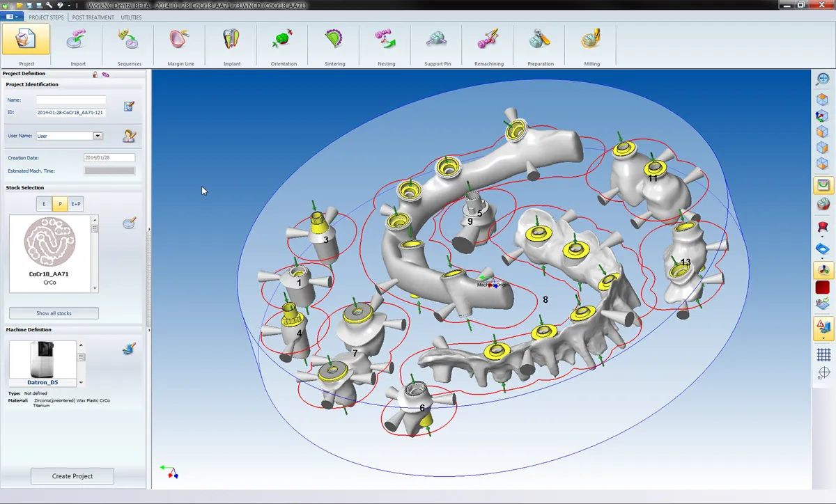
Task: Launch the Milling step
Action: [591, 40]
